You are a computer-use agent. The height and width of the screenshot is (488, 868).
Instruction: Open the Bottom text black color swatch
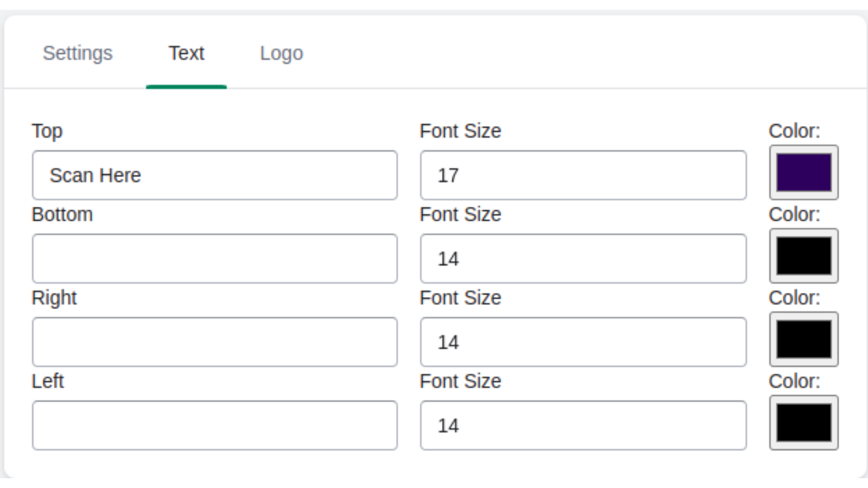803,256
